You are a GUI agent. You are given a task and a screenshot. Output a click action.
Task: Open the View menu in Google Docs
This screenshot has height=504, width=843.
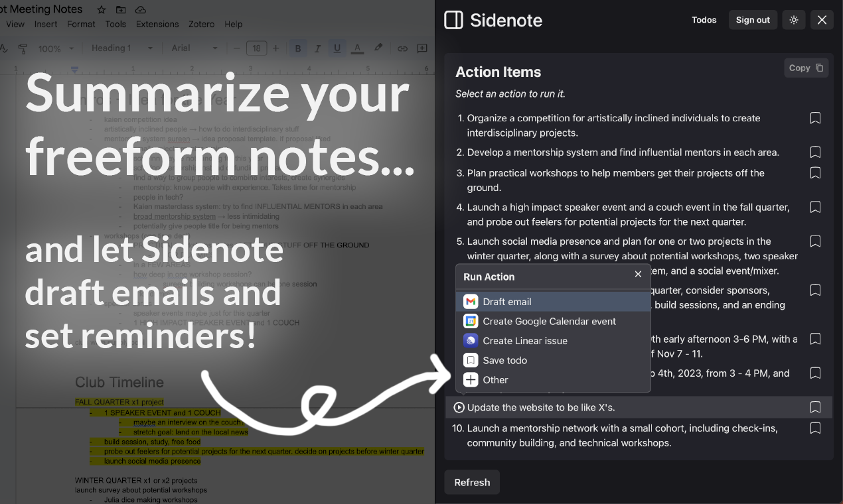pyautogui.click(x=15, y=24)
